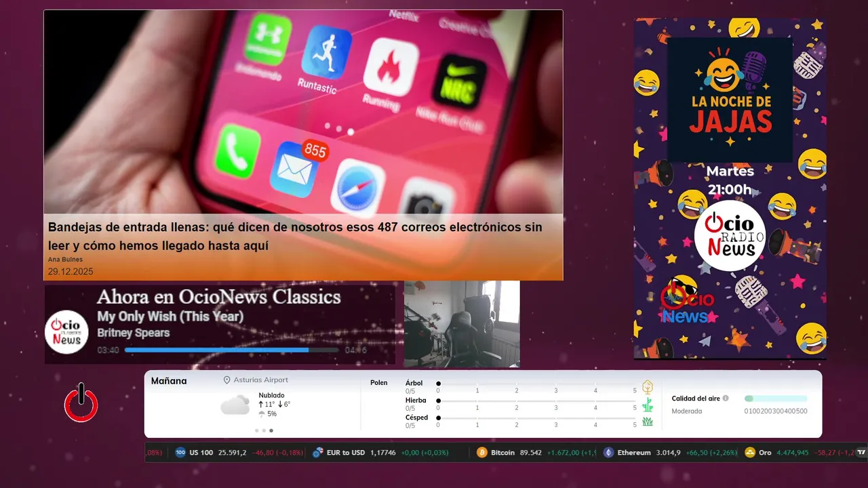Select the third weather carousel dot
Image resolution: width=868 pixels, height=488 pixels.
click(x=271, y=430)
